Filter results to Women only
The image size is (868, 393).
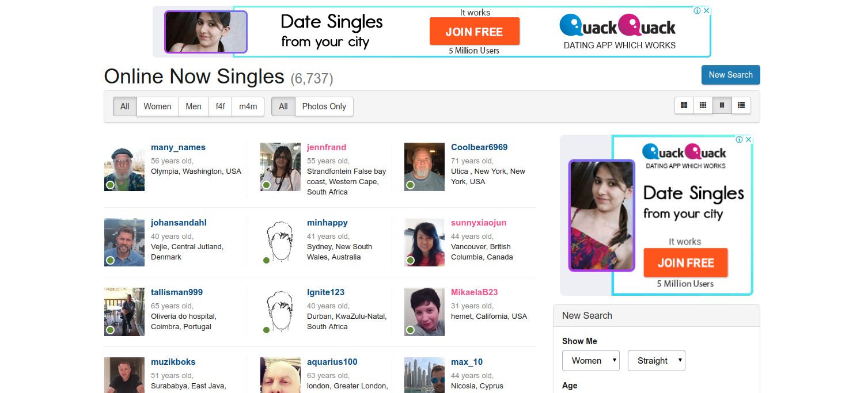(x=157, y=106)
